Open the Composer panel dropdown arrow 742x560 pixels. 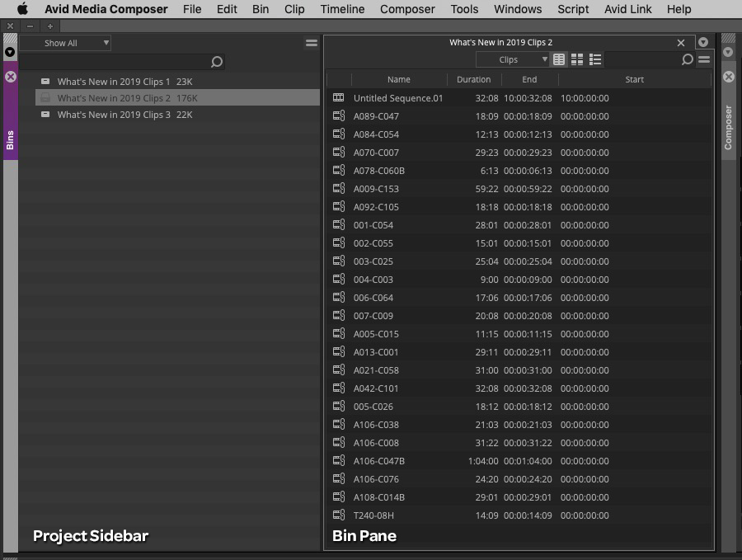(728, 52)
